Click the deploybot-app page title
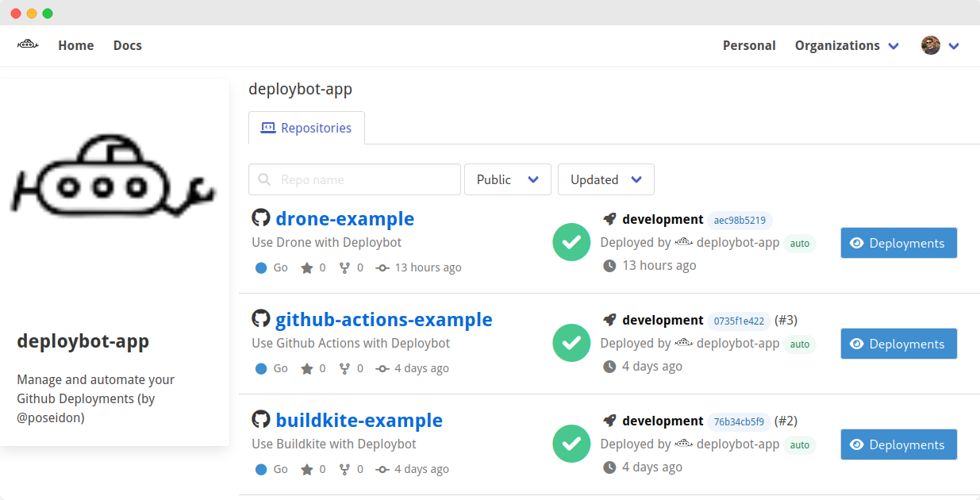This screenshot has width=980, height=500. point(301,89)
